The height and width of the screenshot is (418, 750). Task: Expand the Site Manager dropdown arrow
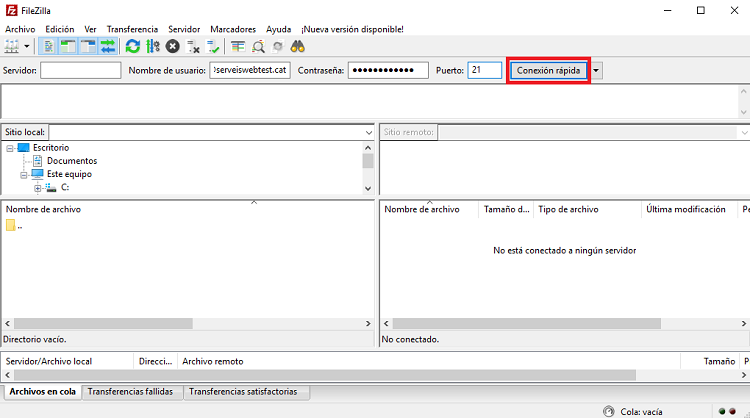tap(27, 46)
